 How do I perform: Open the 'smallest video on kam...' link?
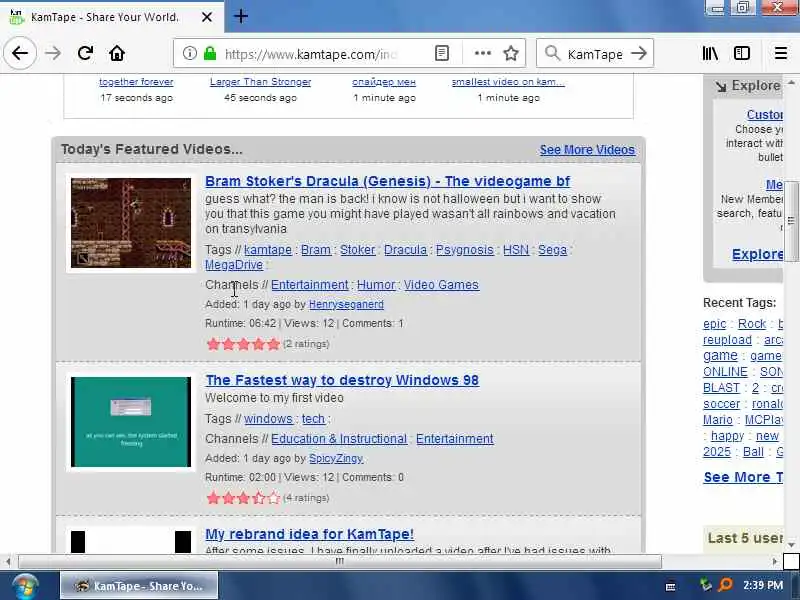[x=508, y=82]
